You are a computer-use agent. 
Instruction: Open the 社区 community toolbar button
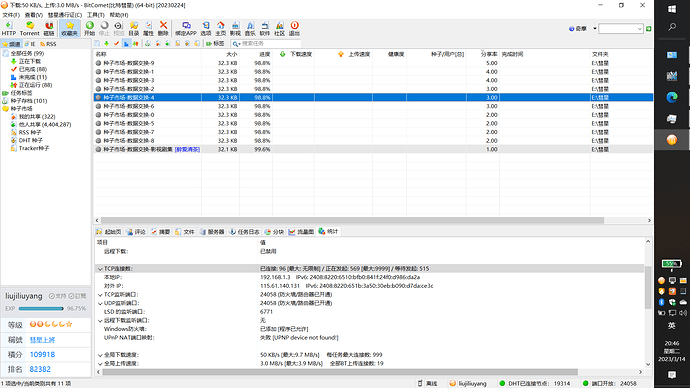coord(279,29)
